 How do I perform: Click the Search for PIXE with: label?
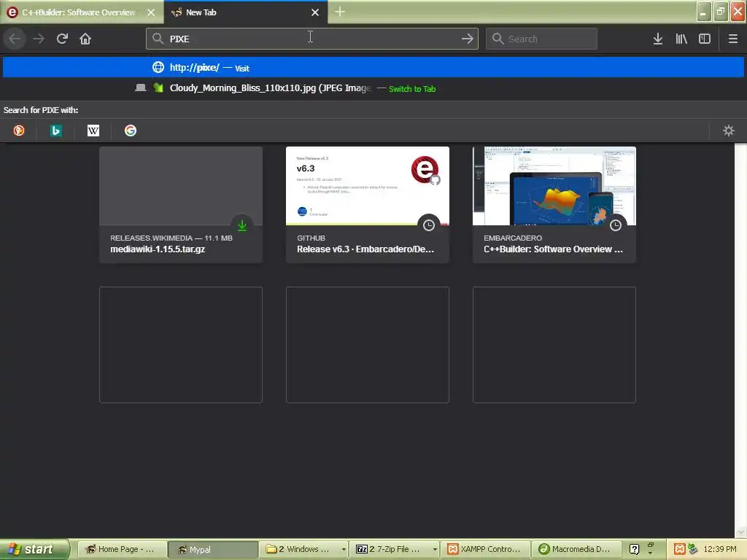point(41,110)
